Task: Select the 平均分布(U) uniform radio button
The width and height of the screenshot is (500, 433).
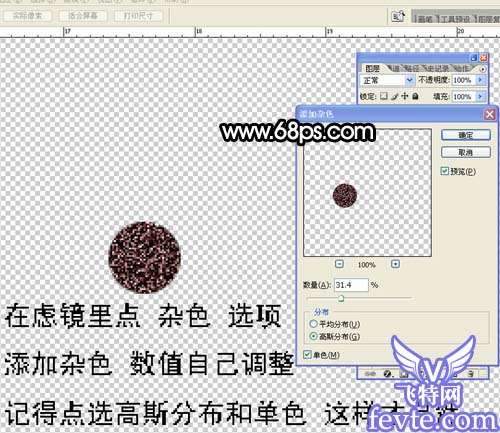Action: pos(313,324)
